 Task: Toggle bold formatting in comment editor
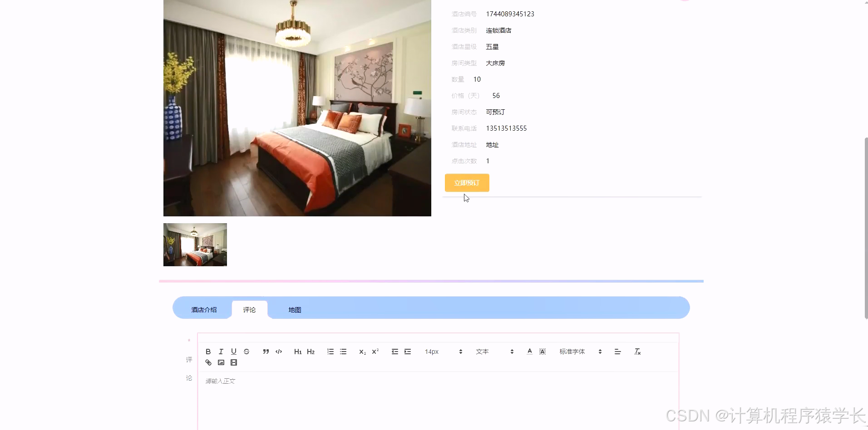208,352
